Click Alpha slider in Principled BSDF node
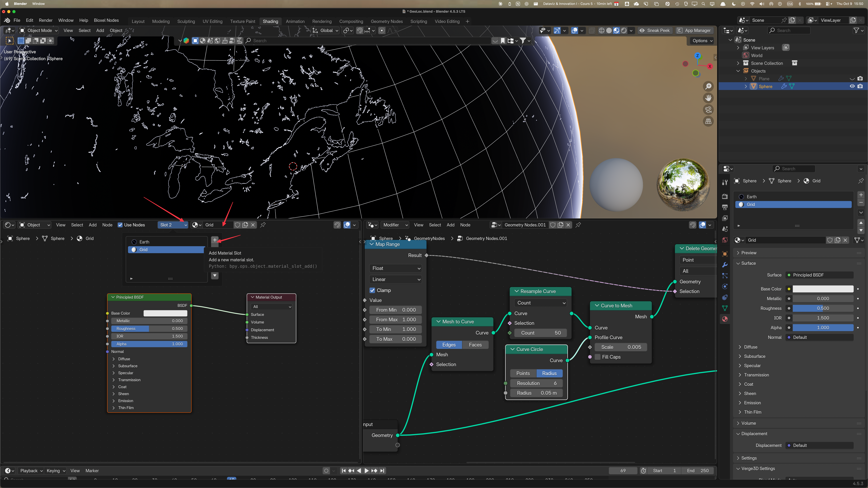 pos(149,344)
